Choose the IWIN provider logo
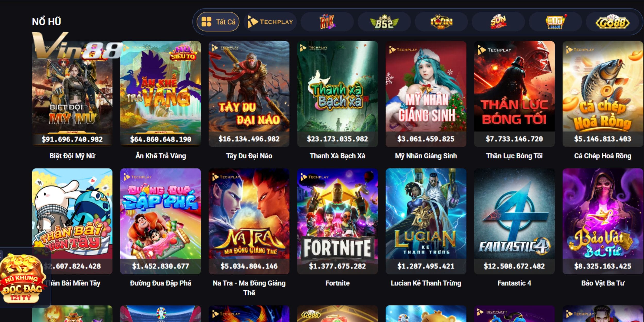644x322 pixels. click(441, 22)
